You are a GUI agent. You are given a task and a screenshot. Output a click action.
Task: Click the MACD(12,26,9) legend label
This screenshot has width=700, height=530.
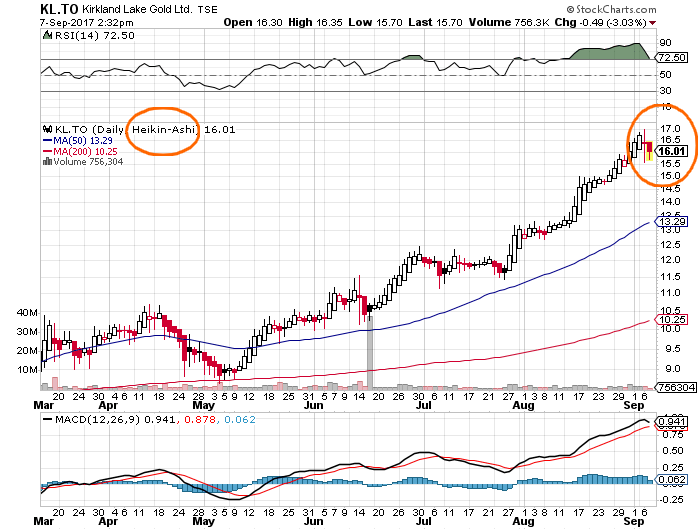coord(97,420)
